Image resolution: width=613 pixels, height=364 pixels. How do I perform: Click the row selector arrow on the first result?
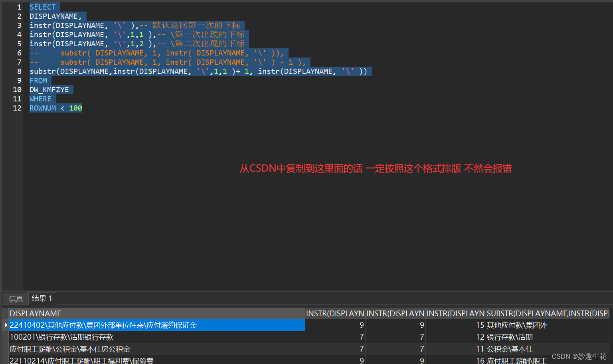pyautogui.click(x=6, y=325)
